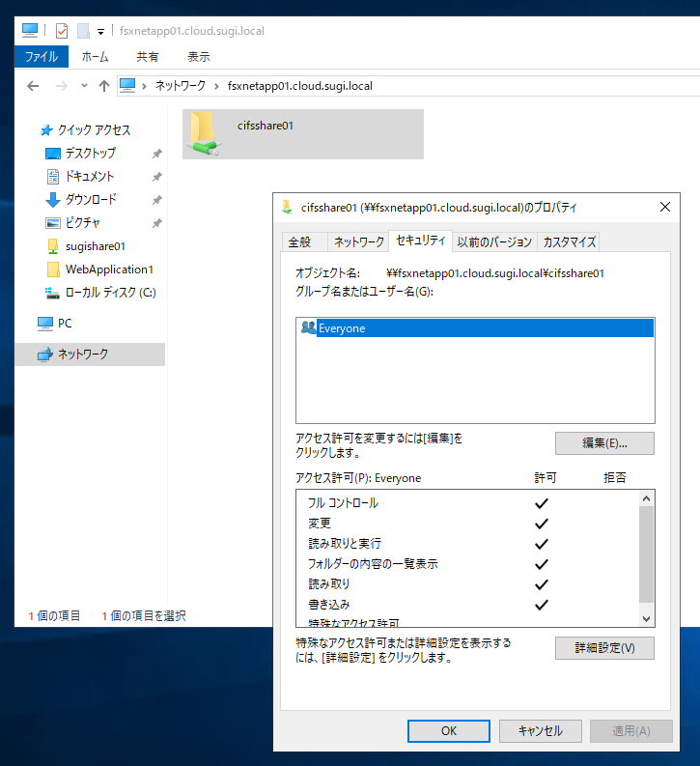Click the Everyone group users icon

(309, 327)
